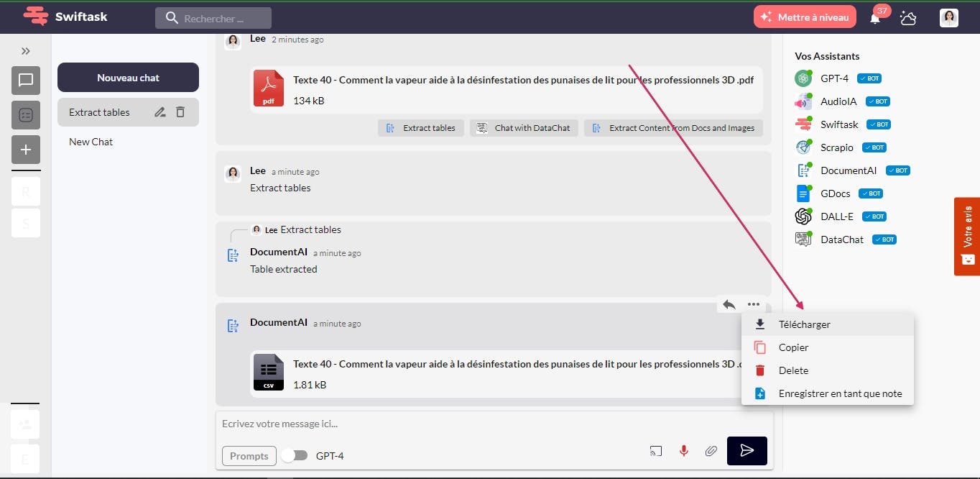Open the Votre avis feedback tab
The image size is (980, 479).
click(x=967, y=237)
